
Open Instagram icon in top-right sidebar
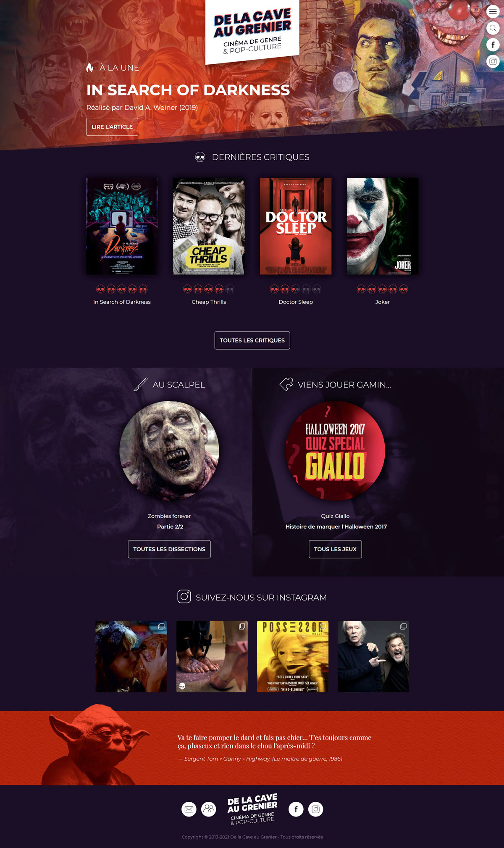pos(493,61)
